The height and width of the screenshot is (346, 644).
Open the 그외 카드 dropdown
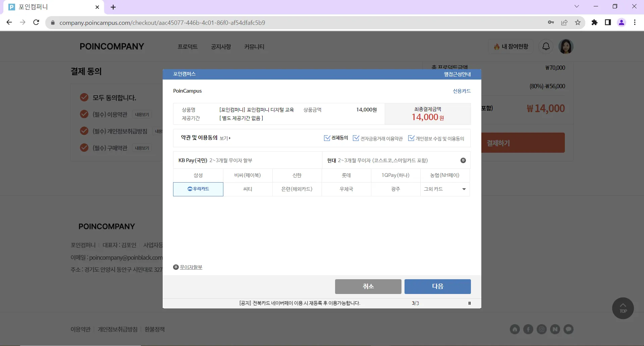click(x=445, y=189)
